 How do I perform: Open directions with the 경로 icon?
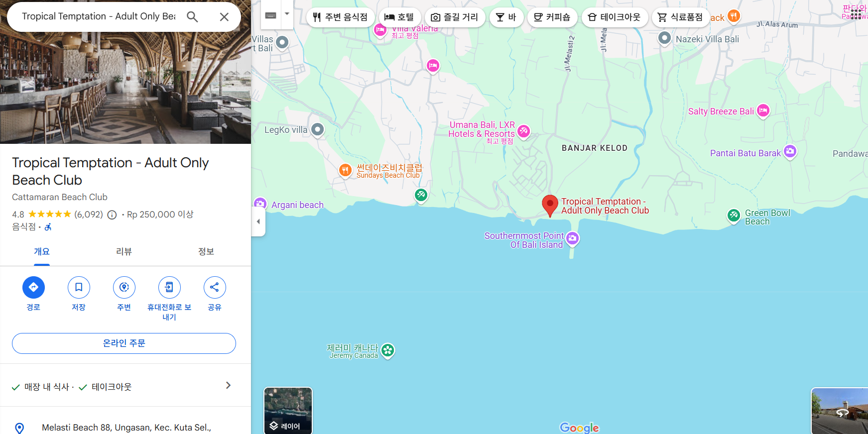(33, 287)
